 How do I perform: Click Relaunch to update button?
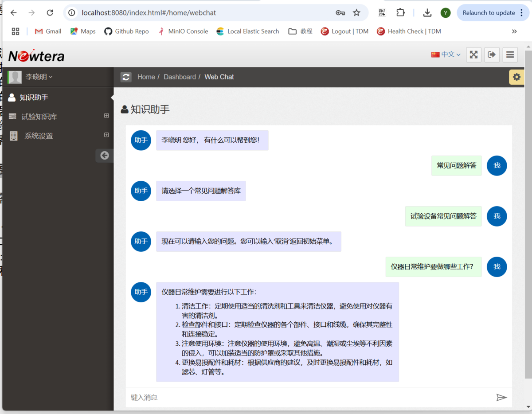tap(489, 13)
